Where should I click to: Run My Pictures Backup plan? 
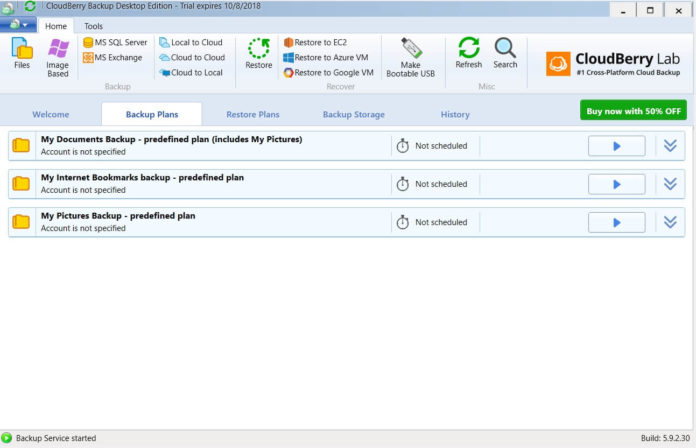617,222
